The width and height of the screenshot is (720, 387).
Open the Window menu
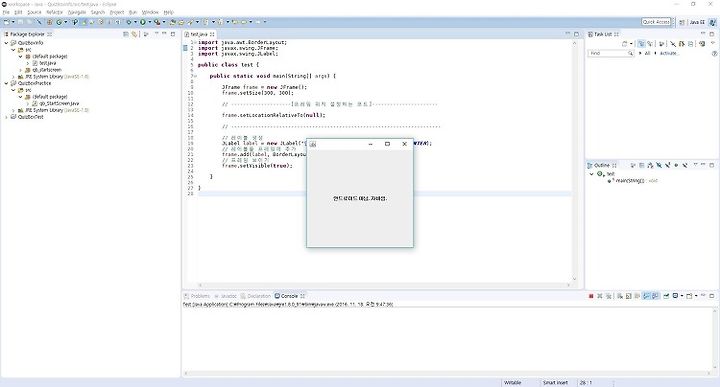(x=150, y=12)
